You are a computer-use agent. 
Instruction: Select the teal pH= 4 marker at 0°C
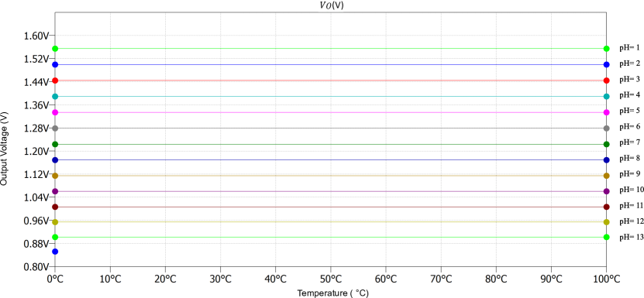(x=55, y=97)
